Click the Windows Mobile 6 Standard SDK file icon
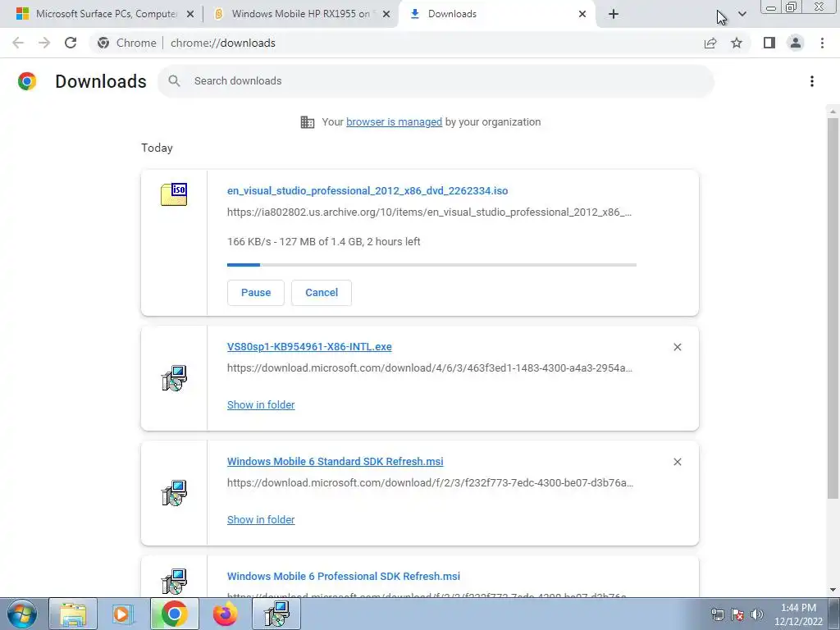 [174, 493]
